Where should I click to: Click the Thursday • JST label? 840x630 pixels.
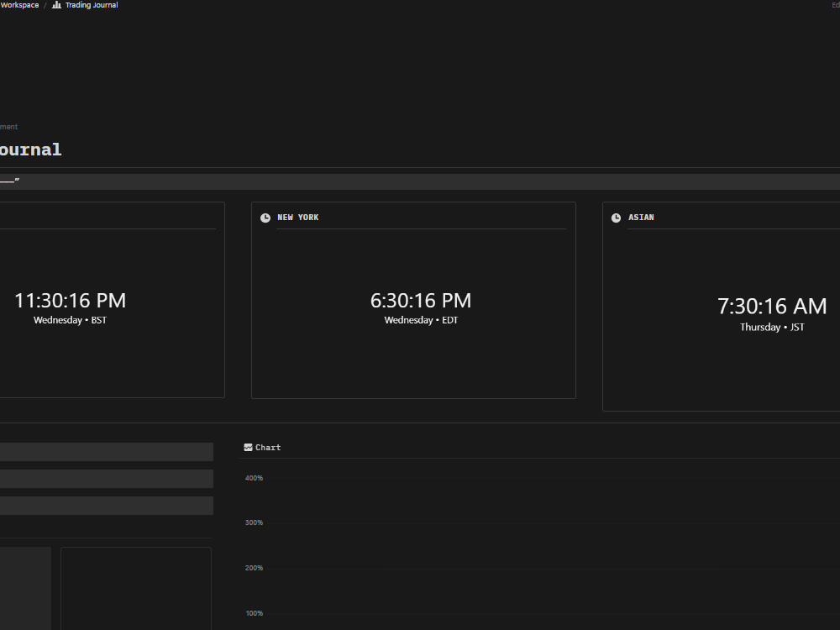(x=772, y=327)
